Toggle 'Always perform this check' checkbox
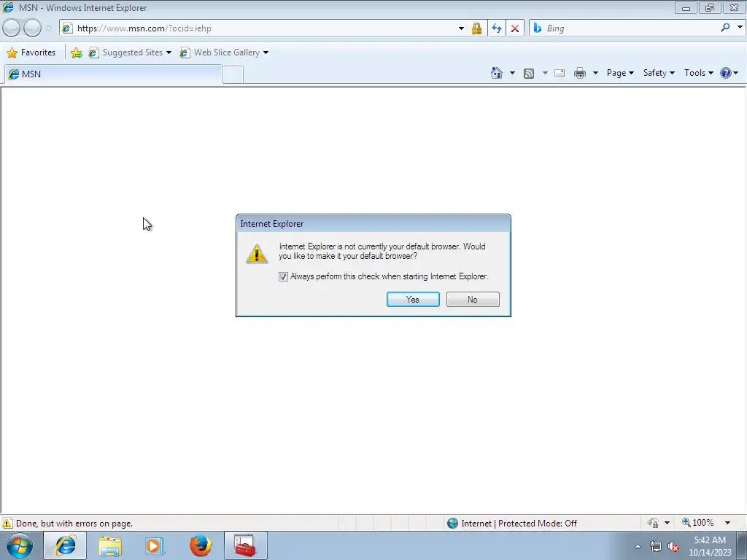The width and height of the screenshot is (747, 560). click(284, 276)
